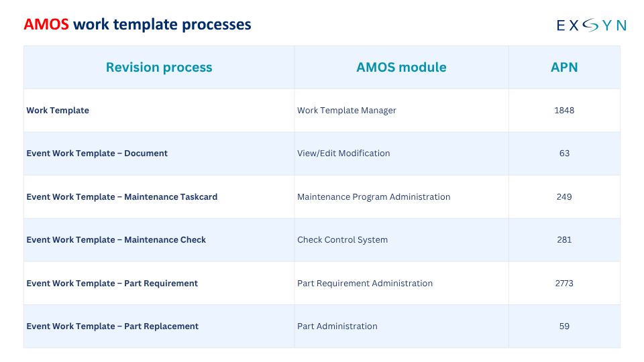Click the APN value 59
The width and height of the screenshot is (644, 362).
point(564,326)
